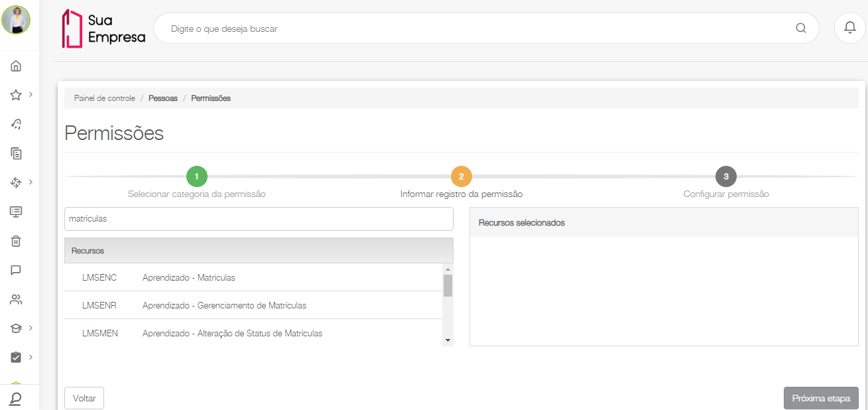Click the resources list scroll-down arrow
Image resolution: width=868 pixels, height=410 pixels.
point(448,340)
